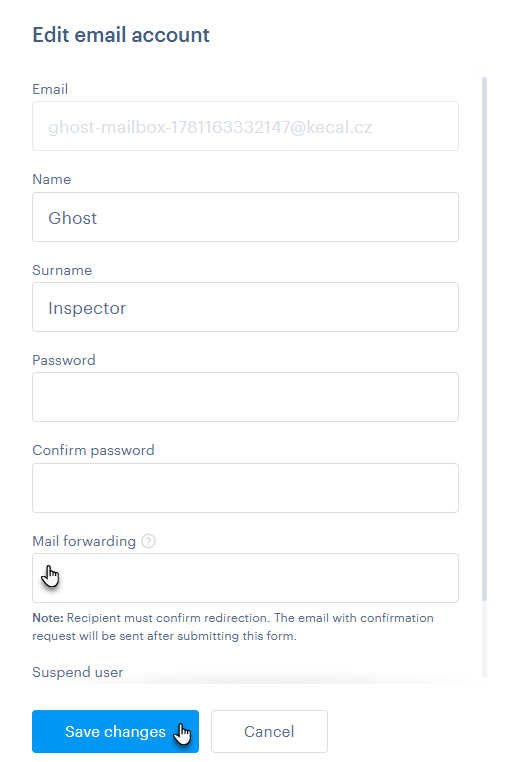Select the Surname field containing Inspector
The height and width of the screenshot is (762, 510).
tap(245, 307)
